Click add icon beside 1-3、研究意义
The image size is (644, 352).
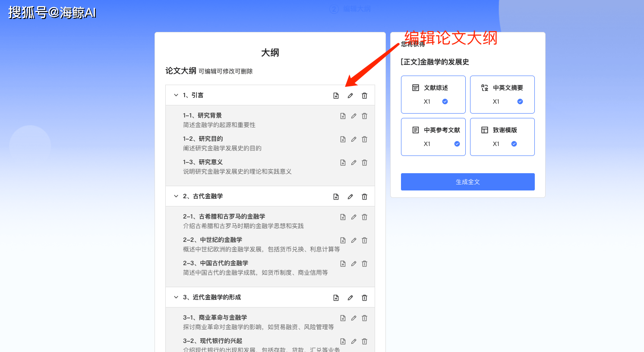point(343,162)
